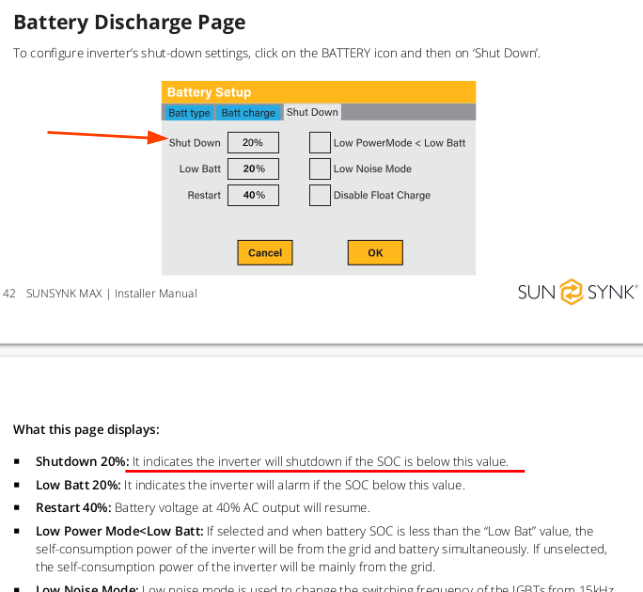Toggle the Low Noise Mode checkbox

319,169
